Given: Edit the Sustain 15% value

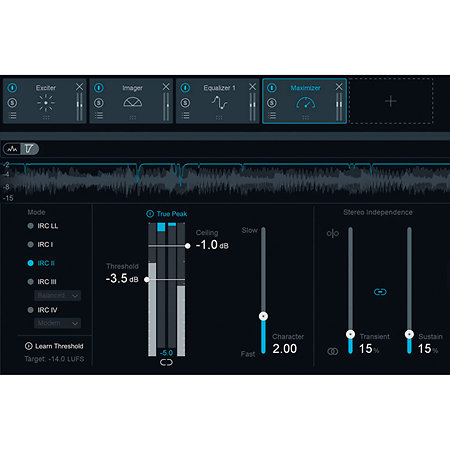Looking at the screenshot, I should (428, 349).
